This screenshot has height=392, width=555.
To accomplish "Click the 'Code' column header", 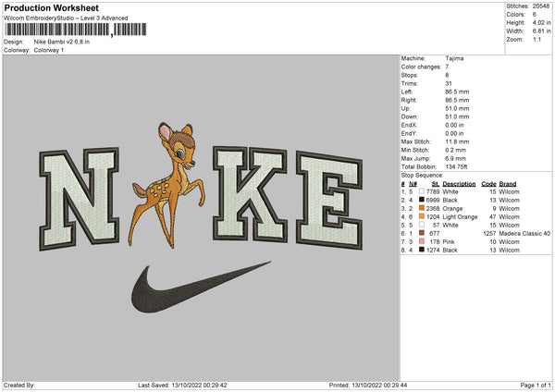I will (x=488, y=184).
